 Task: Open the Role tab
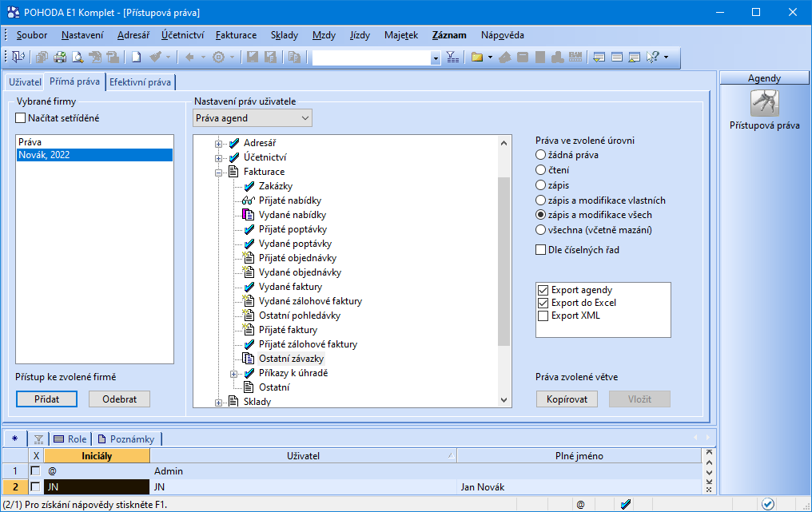click(x=70, y=439)
